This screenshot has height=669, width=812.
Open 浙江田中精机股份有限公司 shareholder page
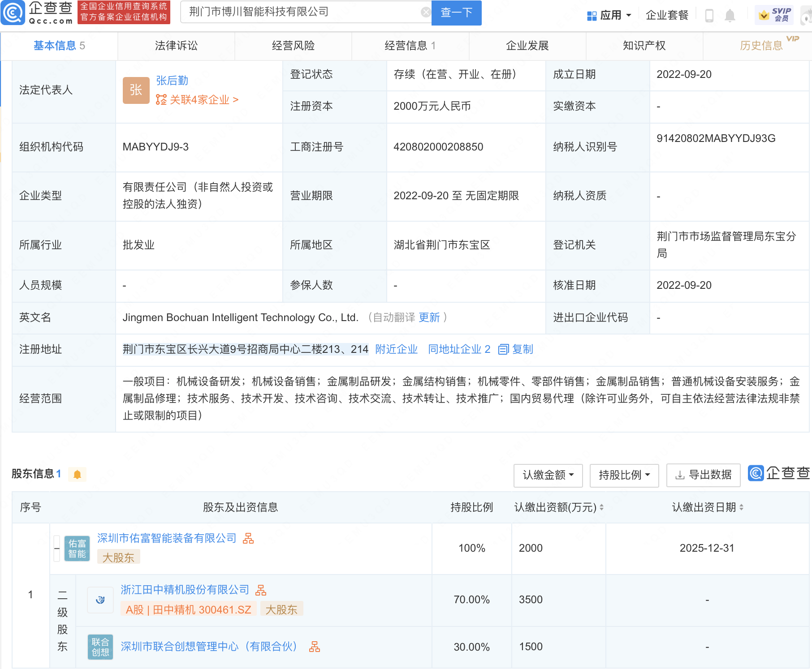185,590
